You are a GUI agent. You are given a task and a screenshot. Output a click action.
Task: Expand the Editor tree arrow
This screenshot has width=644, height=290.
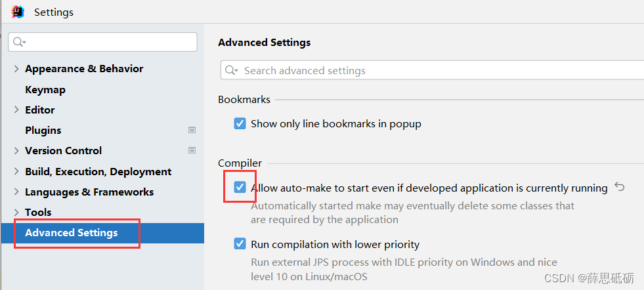16,110
